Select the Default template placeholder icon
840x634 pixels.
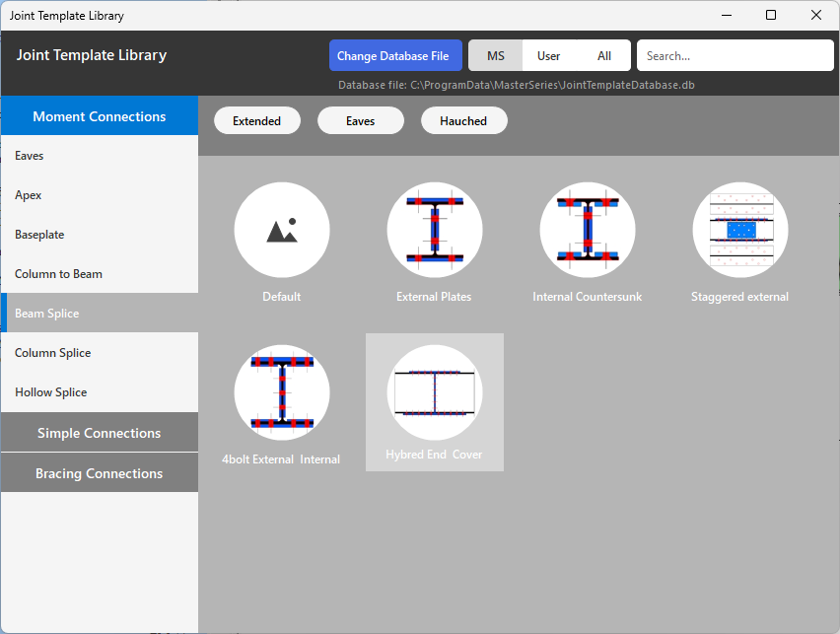281,231
